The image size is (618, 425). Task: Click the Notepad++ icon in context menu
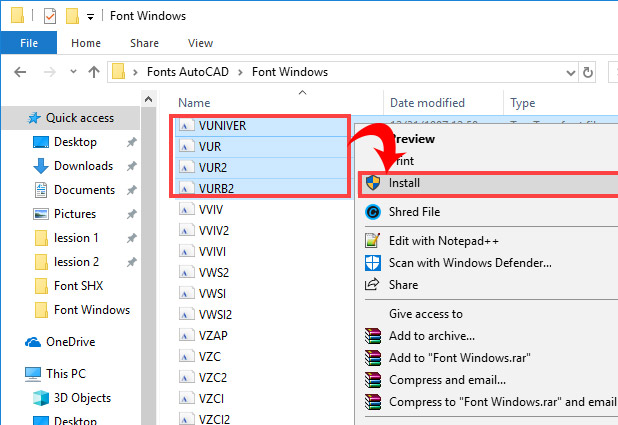point(373,240)
